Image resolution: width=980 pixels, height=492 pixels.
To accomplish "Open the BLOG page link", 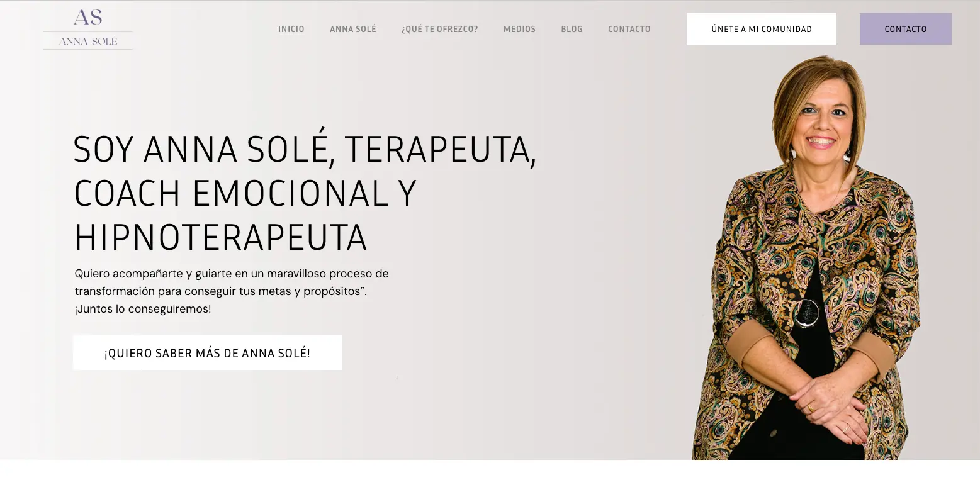I will coord(572,29).
